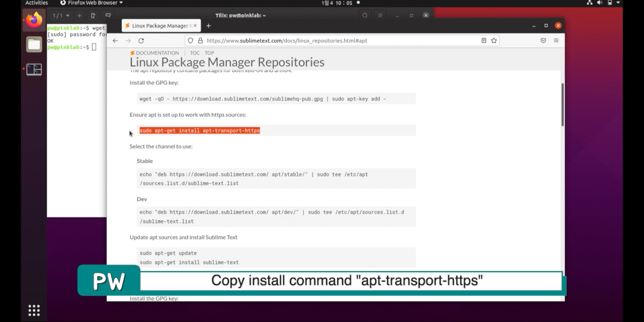Click the Stable channel heading

[145, 161]
